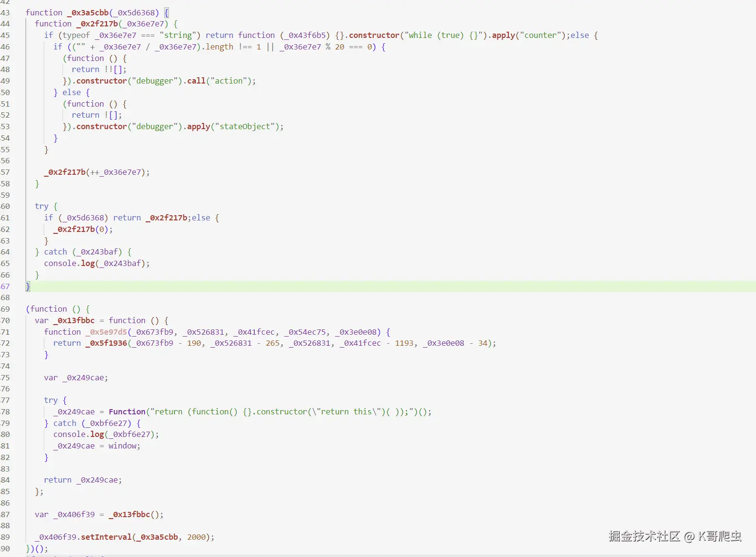Viewport: 756px width, 557px height.
Task: Click console.log on line 80
Action: click(79, 434)
